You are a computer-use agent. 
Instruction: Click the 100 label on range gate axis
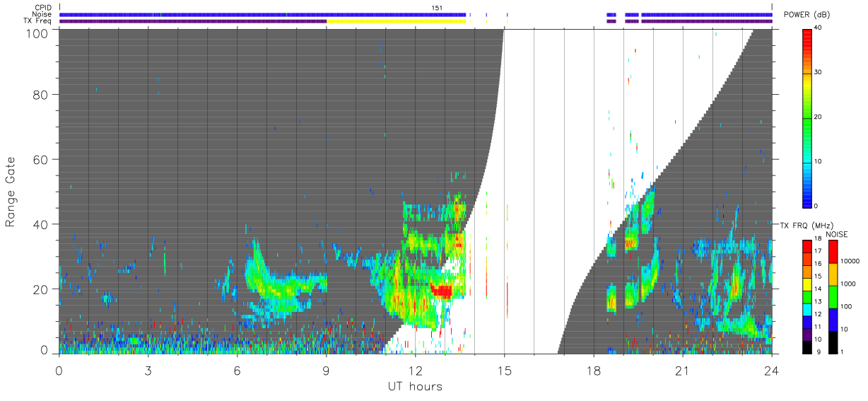pyautogui.click(x=37, y=33)
